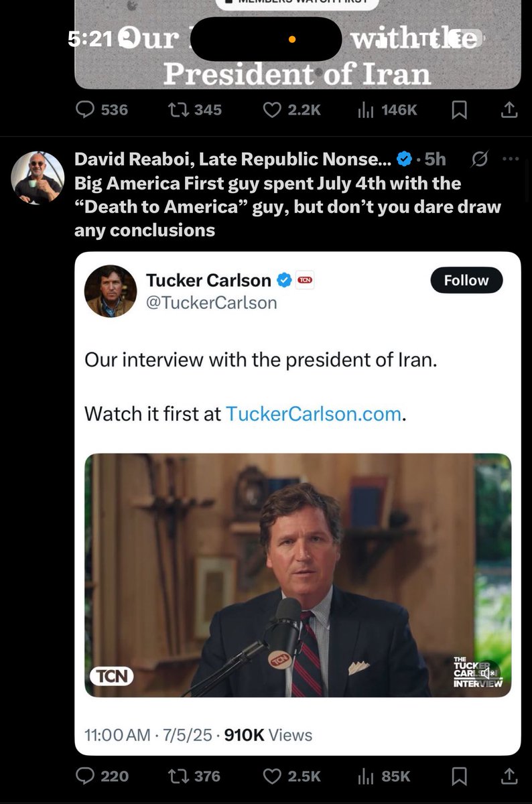Open David Reaboi's profile picture
The width and height of the screenshot is (532, 804).
38,178
